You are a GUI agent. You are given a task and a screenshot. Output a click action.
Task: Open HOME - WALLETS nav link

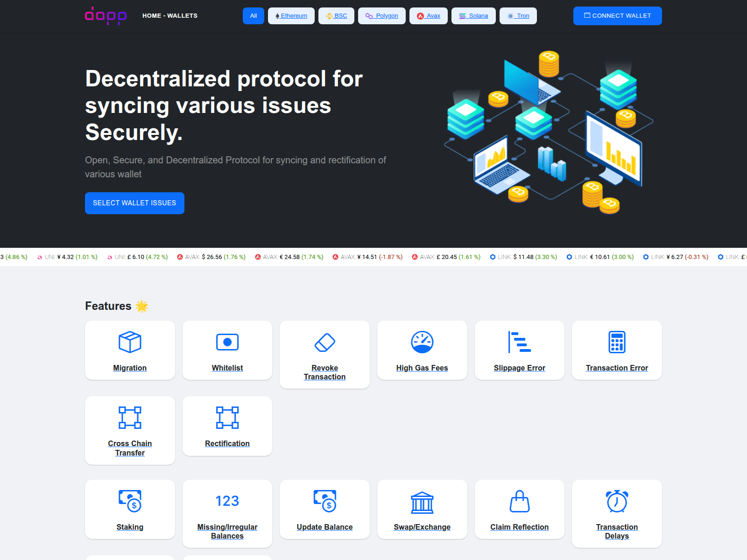click(170, 16)
